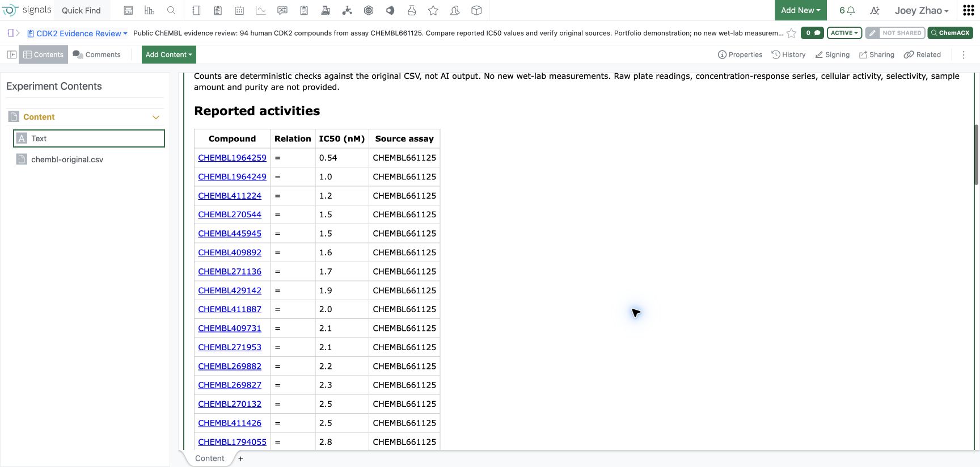Expand the CDK2 Evidence Review menu
This screenshot has width=980, height=467.
[x=77, y=33]
